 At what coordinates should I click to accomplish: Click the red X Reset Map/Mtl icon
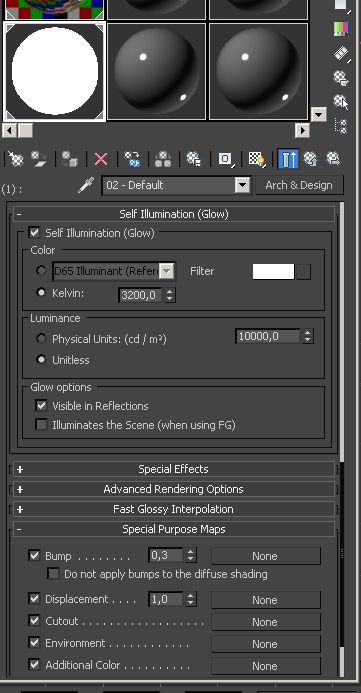[101, 158]
